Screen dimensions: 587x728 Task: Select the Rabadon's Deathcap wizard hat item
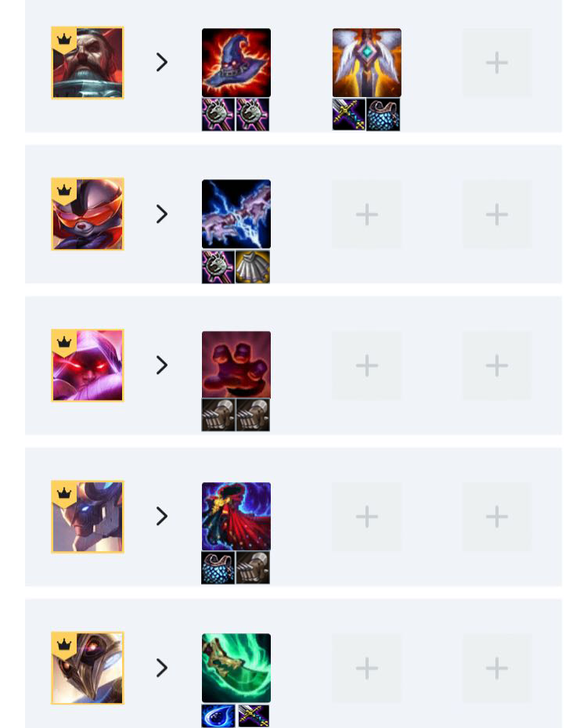[236, 63]
